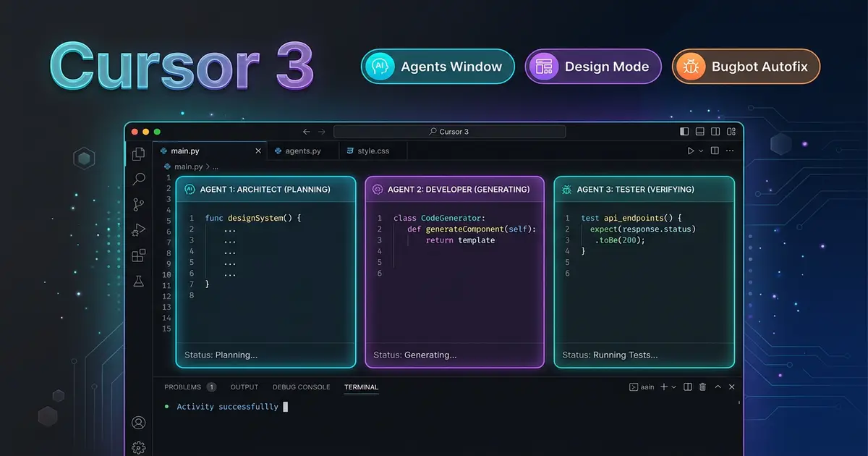Image resolution: width=868 pixels, height=456 pixels.
Task: Click the bug icon in Bugbot Autofix
Action: pyautogui.click(x=691, y=67)
